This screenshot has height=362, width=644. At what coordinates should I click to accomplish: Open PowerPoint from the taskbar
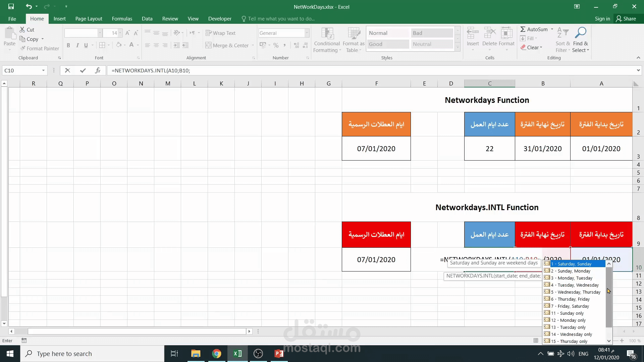(x=279, y=354)
